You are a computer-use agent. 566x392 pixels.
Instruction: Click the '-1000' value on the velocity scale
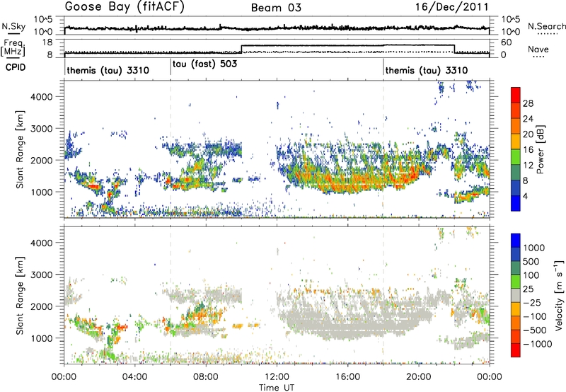coord(538,344)
